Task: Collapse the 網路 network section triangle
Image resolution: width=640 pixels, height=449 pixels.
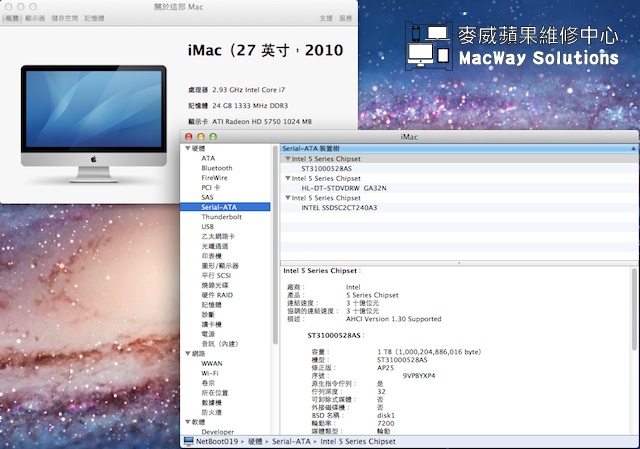Action: [188, 353]
